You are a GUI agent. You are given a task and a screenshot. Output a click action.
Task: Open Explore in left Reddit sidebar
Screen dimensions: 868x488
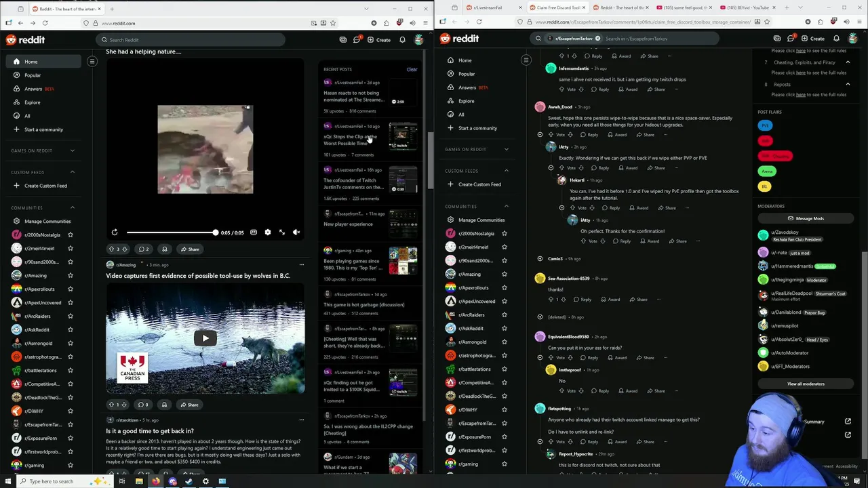[x=33, y=102]
